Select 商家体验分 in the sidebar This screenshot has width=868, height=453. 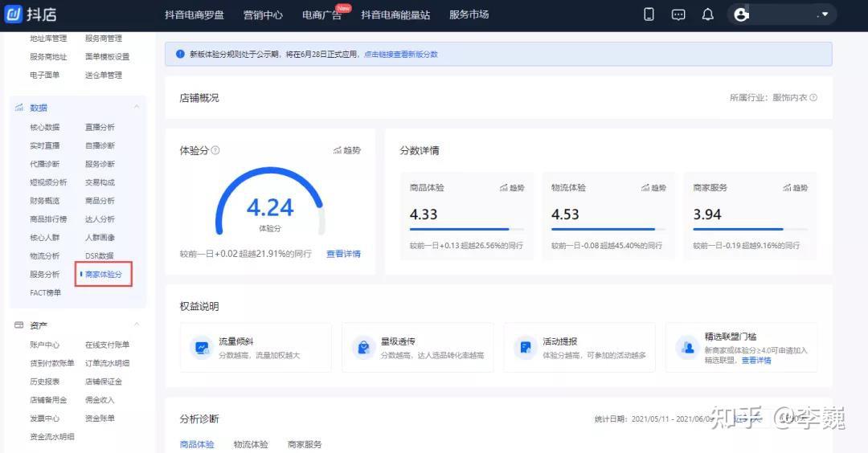tap(104, 275)
